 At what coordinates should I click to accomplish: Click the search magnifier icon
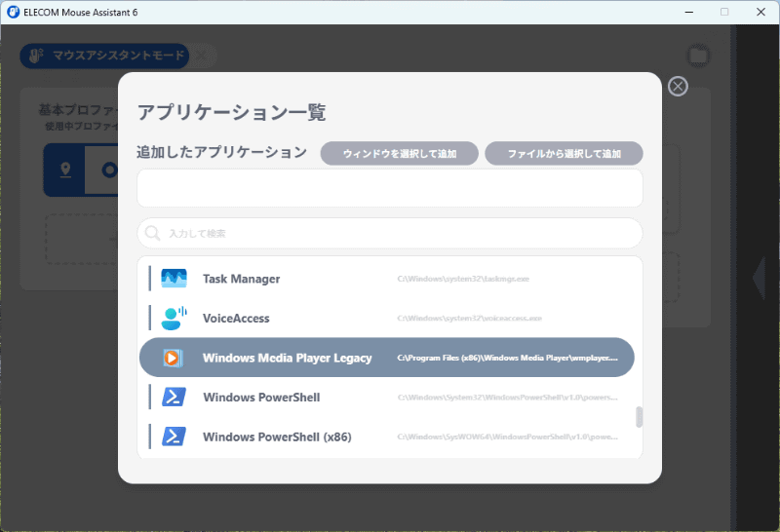tap(152, 233)
